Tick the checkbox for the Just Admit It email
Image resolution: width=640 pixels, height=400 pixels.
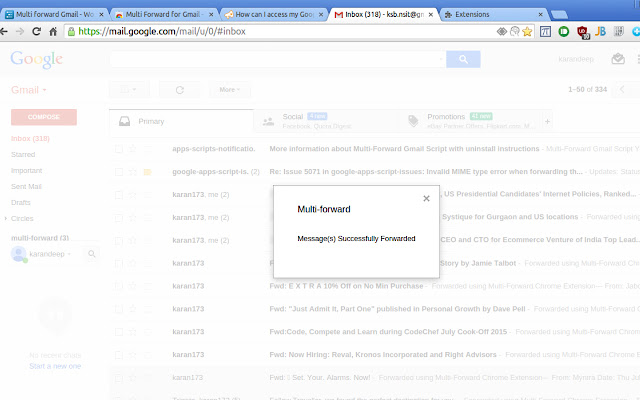pyautogui.click(x=119, y=309)
